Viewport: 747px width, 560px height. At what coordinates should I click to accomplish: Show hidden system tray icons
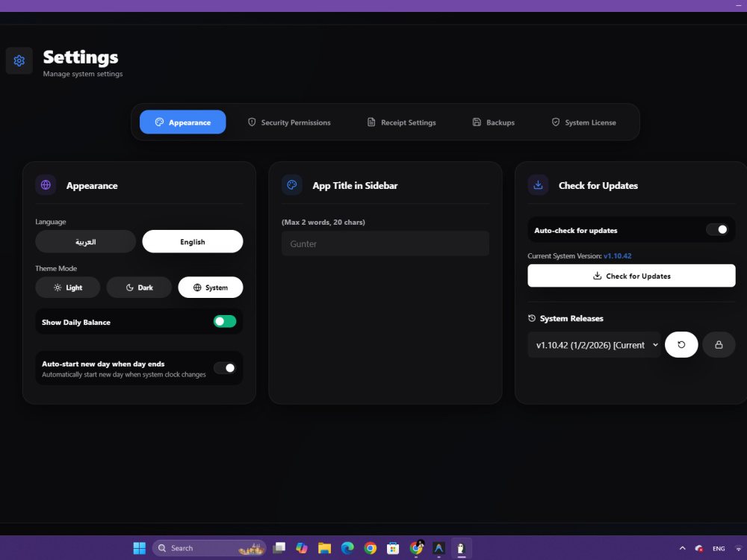pos(682,549)
